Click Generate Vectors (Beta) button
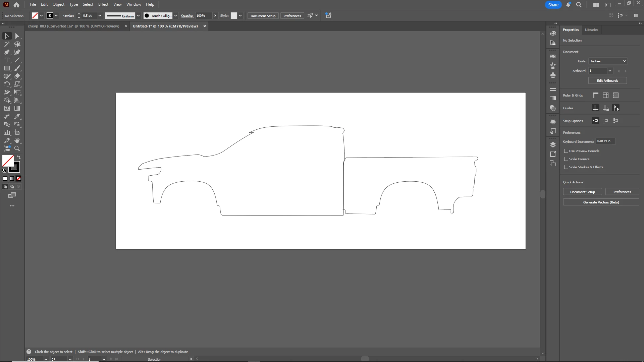The height and width of the screenshot is (362, 644). click(x=601, y=202)
